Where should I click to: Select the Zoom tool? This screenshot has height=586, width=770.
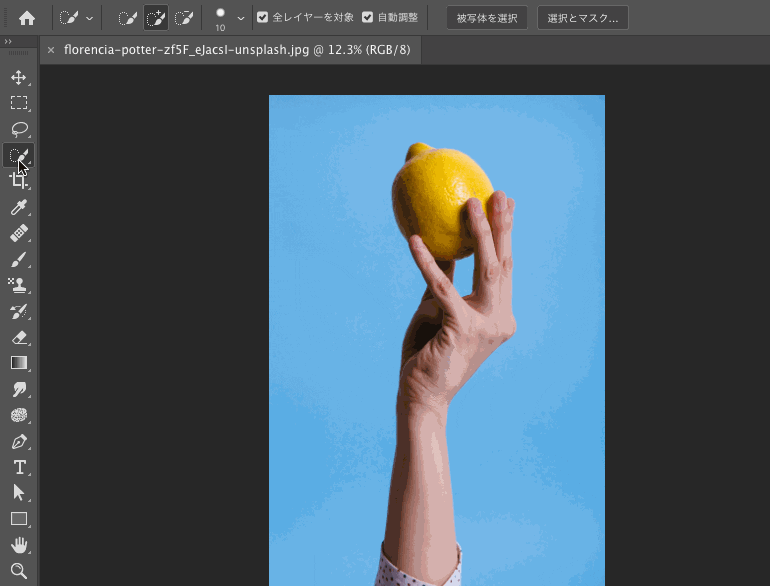(19, 570)
